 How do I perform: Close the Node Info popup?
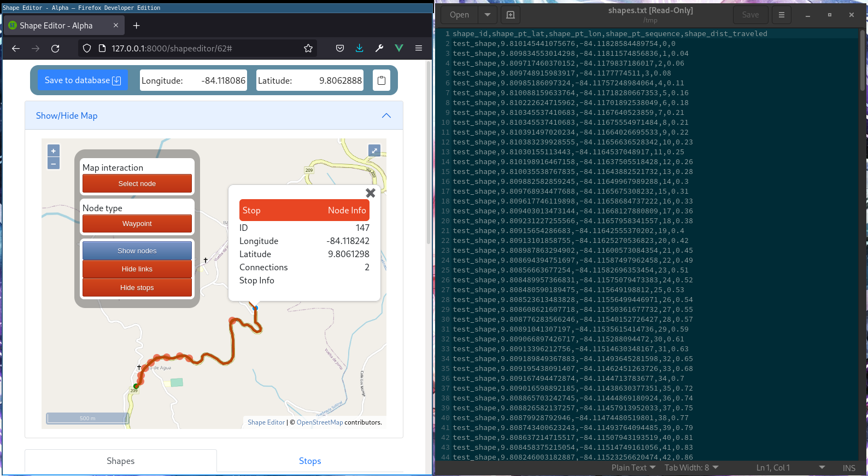coord(370,193)
